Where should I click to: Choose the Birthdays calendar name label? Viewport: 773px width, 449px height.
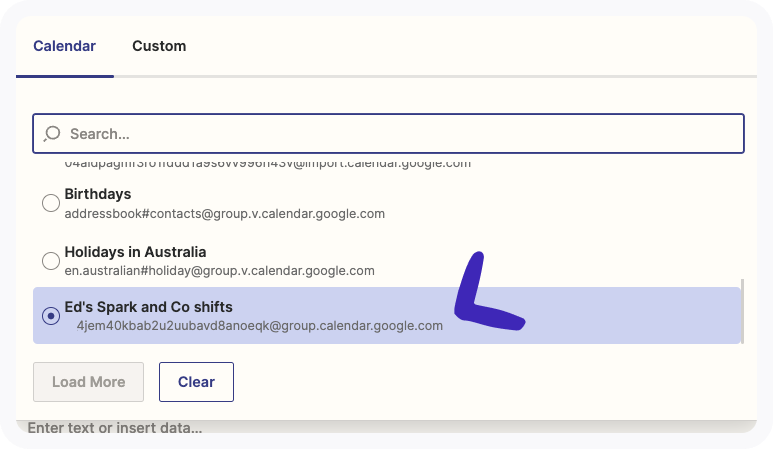[98, 194]
